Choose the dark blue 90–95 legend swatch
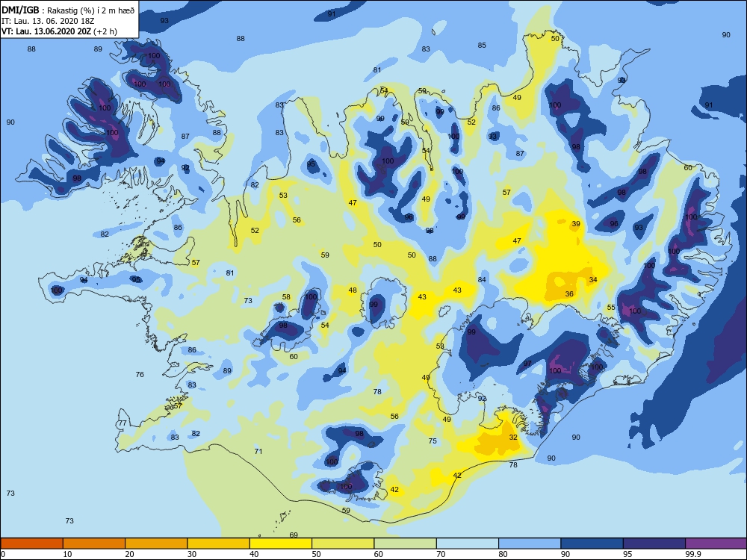Screen dimensions: 747x560 point(592,544)
